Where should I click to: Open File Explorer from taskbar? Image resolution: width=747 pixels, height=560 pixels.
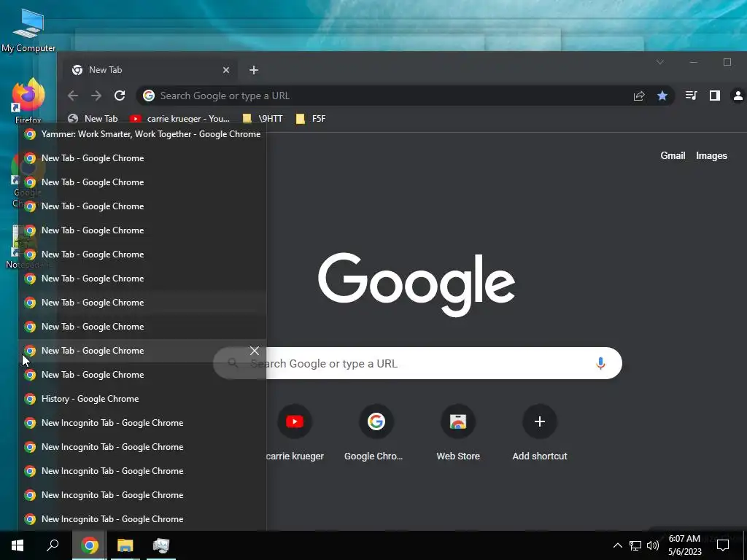tap(125, 545)
